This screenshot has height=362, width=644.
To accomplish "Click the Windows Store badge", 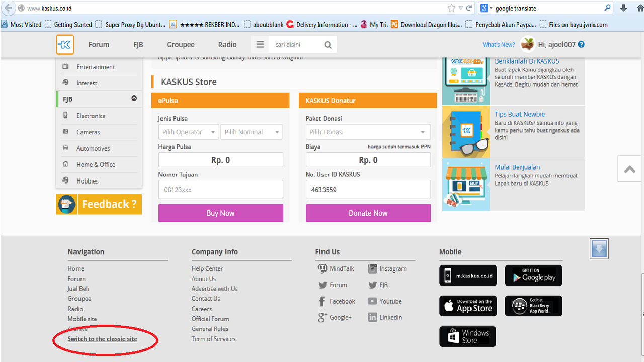I will (x=468, y=336).
